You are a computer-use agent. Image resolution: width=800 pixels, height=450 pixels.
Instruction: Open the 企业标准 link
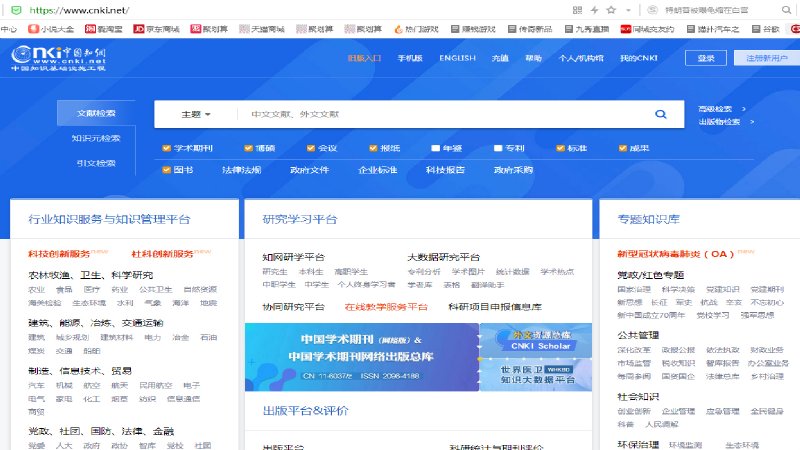coord(378,170)
